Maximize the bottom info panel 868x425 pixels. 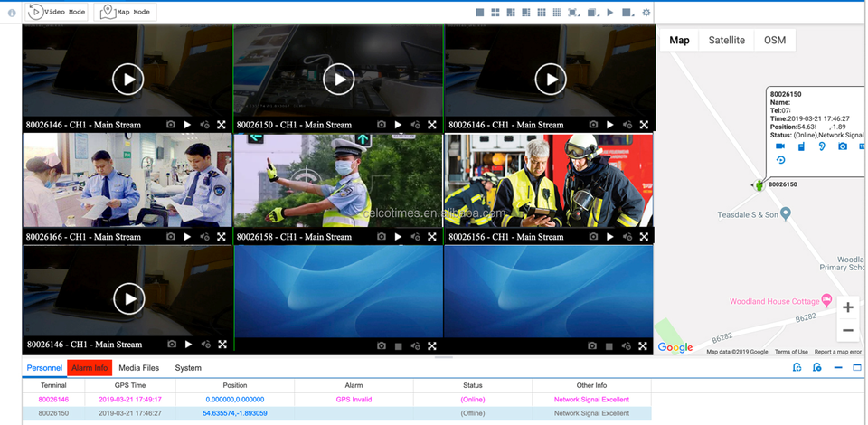(857, 367)
